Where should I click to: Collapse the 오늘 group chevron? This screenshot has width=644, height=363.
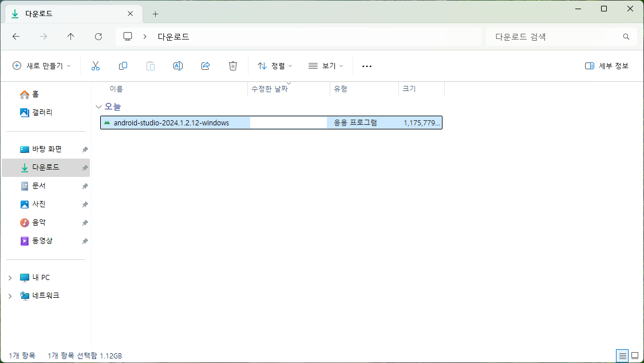coord(98,106)
